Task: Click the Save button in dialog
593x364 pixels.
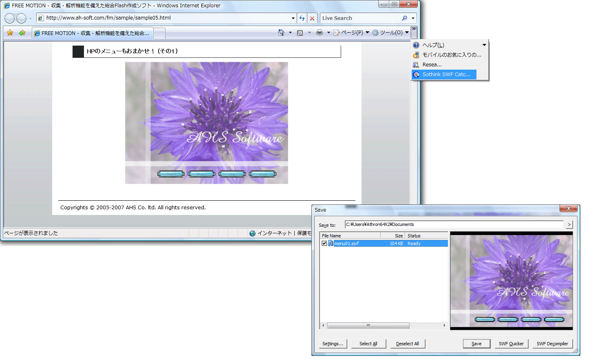Action: (x=476, y=344)
